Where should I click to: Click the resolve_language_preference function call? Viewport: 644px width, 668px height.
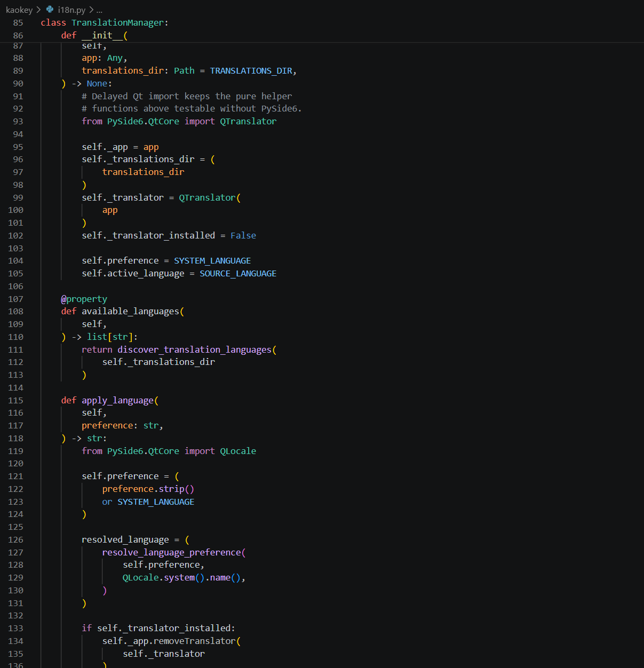pyautogui.click(x=172, y=552)
